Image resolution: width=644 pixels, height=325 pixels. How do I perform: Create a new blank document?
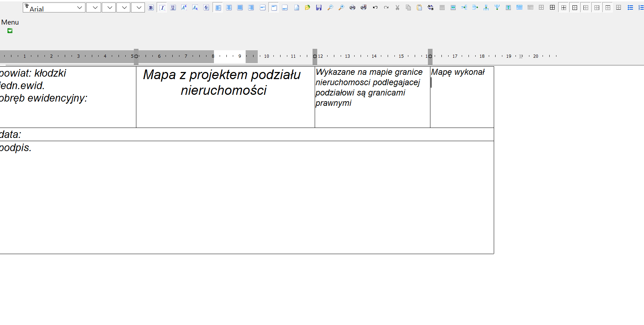[297, 7]
